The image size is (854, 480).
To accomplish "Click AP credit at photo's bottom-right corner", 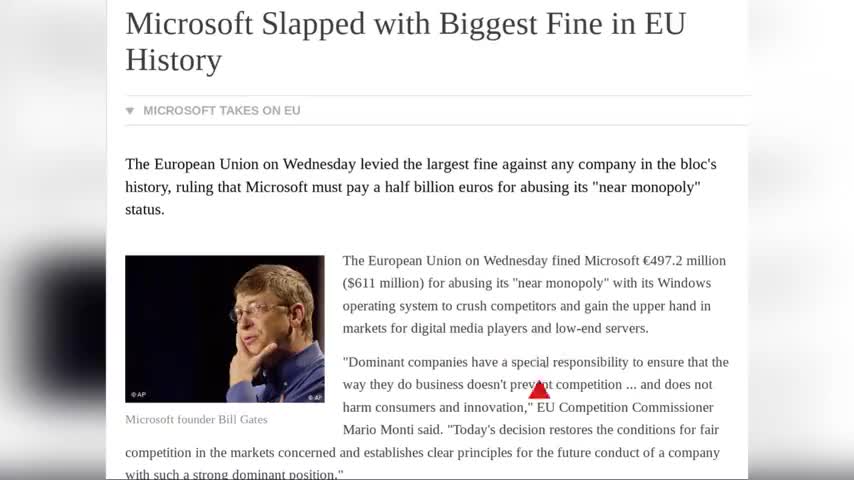I will [314, 397].
